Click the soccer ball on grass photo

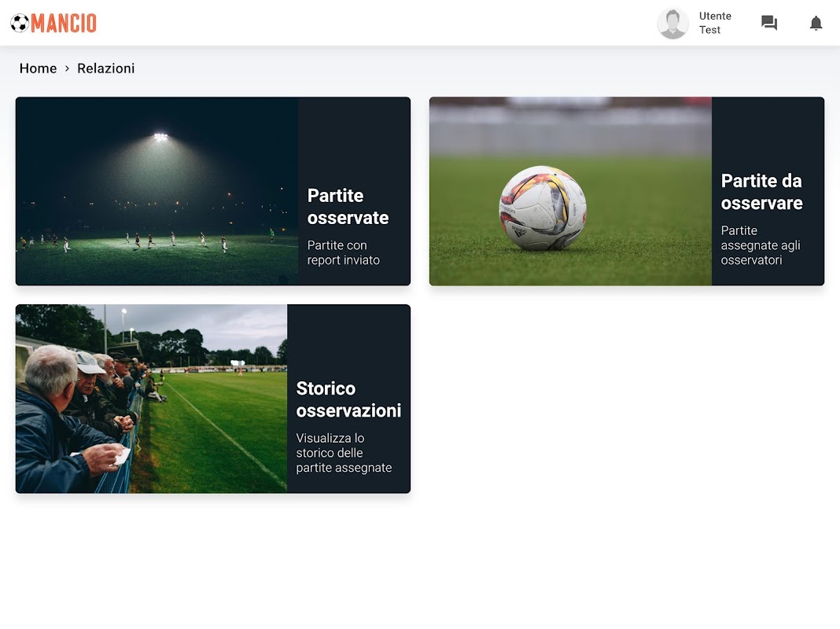click(570, 191)
